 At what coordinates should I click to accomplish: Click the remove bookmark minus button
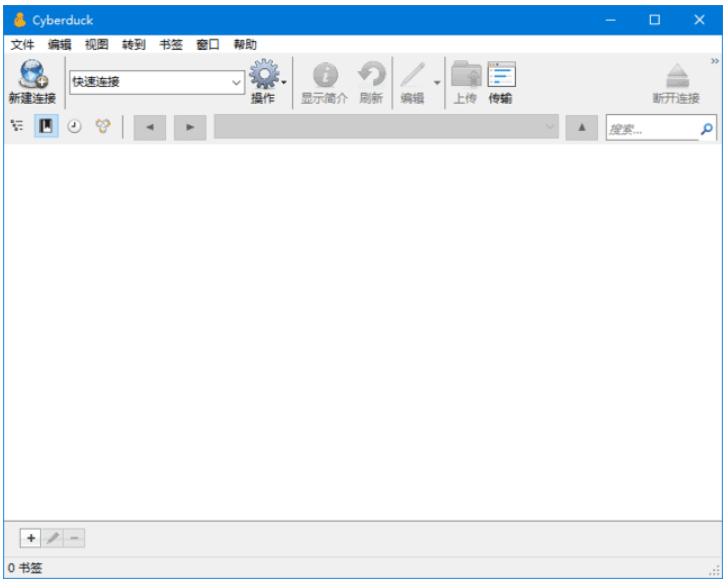(74, 538)
